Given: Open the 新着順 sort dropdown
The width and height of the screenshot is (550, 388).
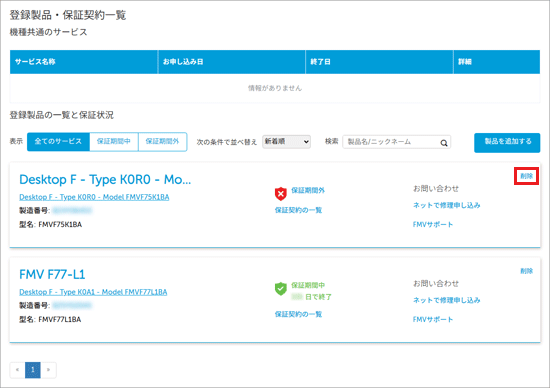Looking at the screenshot, I should pyautogui.click(x=286, y=142).
